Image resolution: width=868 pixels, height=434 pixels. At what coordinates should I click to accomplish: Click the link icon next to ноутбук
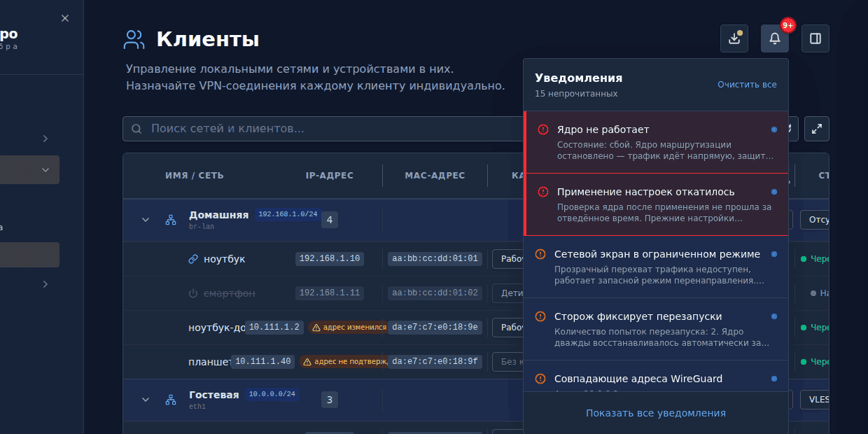[194, 259]
